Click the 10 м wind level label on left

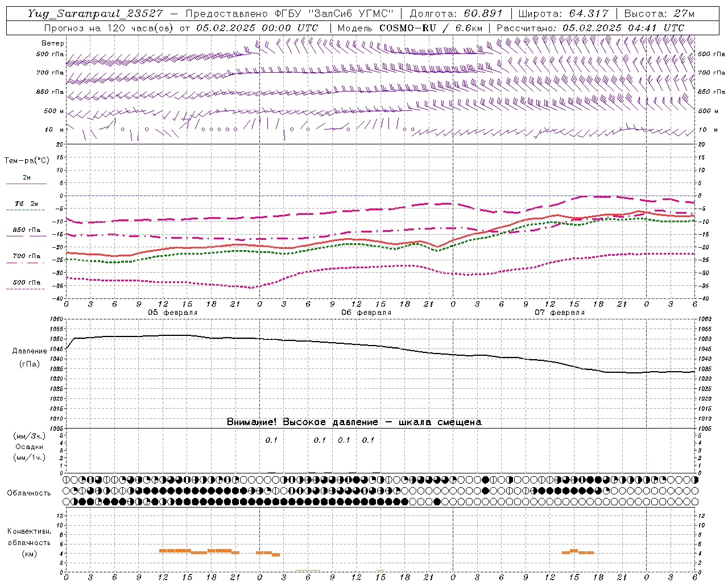click(55, 130)
